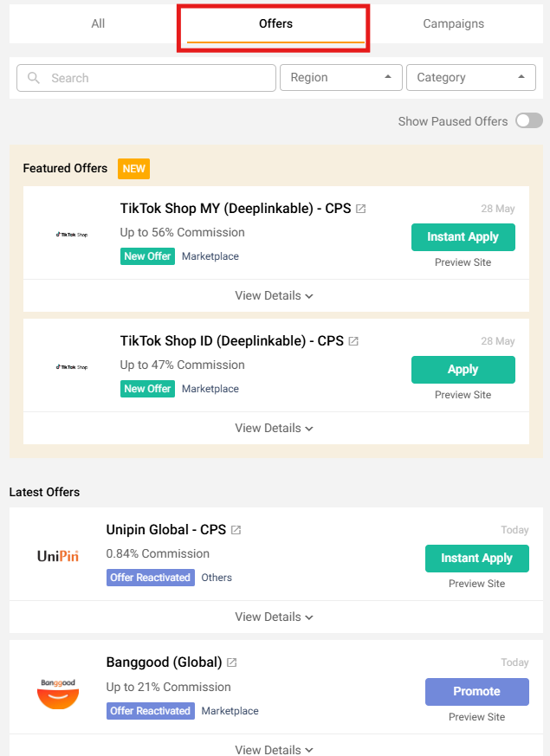Switch to the All tab
The width and height of the screenshot is (550, 756).
(x=98, y=24)
